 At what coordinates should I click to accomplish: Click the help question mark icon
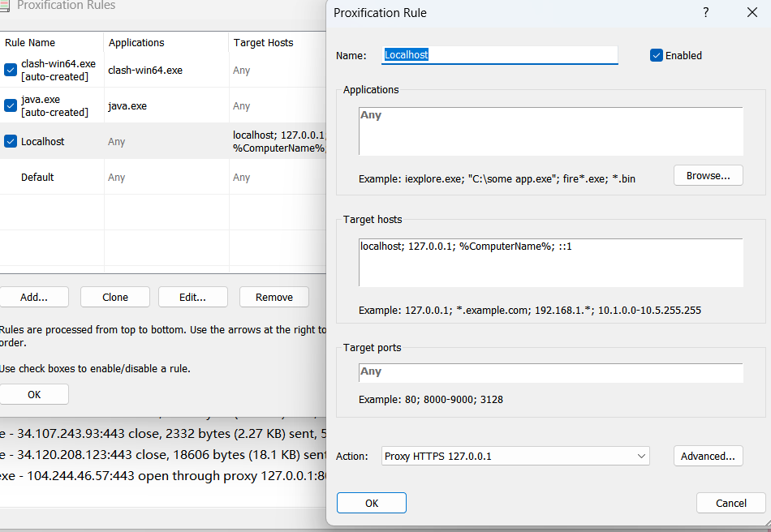[706, 12]
